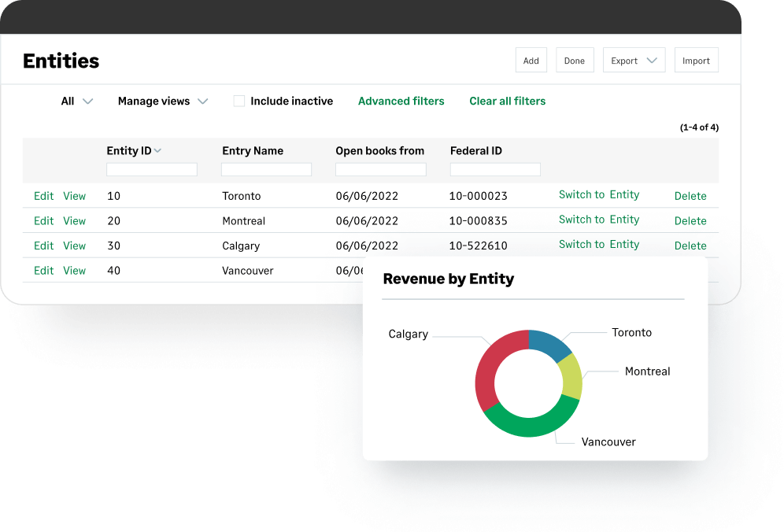
Task: Click the Add button
Action: (531, 61)
